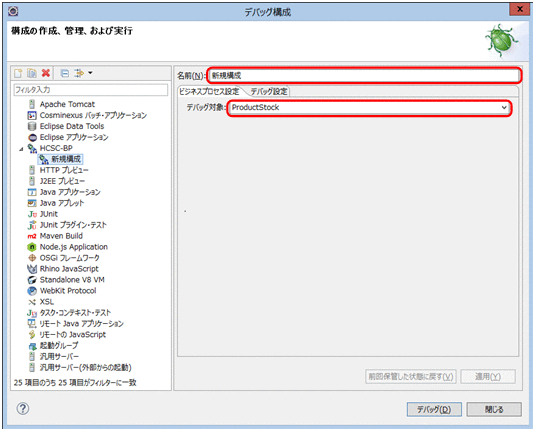Screen dimensions: 537x433
Task: Click HTTP プレビュー icon
Action: [32, 170]
